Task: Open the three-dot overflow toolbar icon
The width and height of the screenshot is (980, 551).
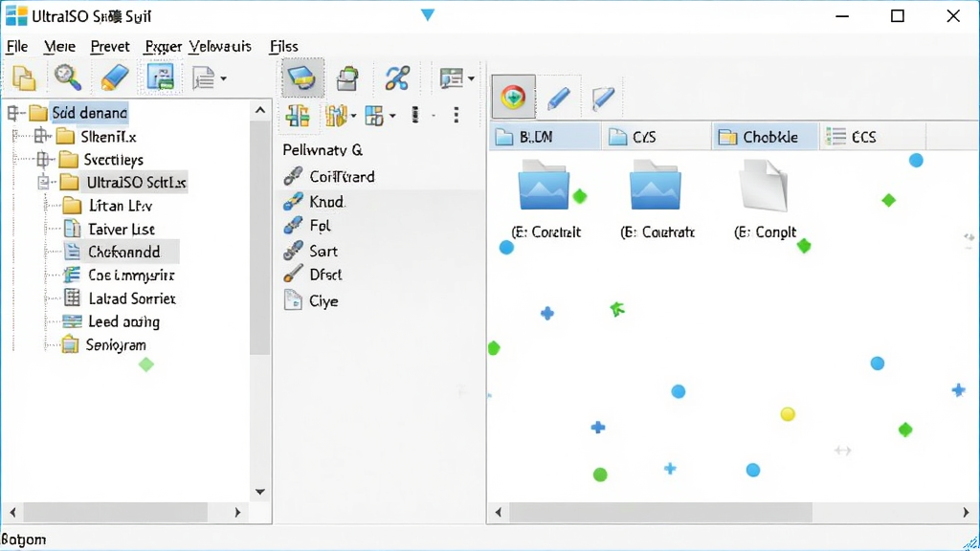Action: point(457,115)
